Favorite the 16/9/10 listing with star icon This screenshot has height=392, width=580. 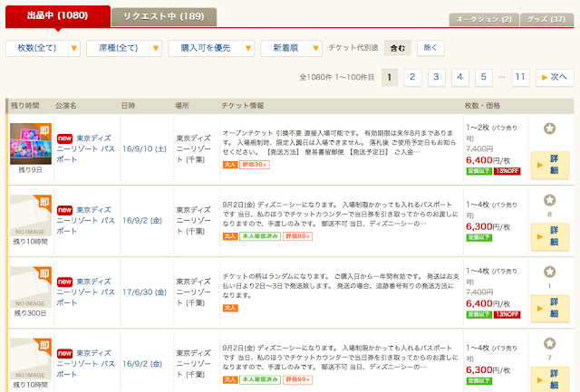point(549,129)
